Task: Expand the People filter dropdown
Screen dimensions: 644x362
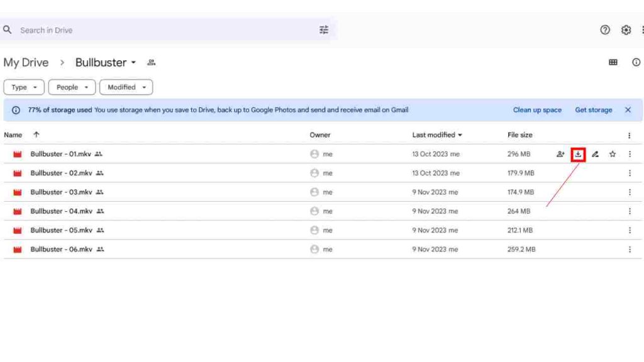Action: coord(72,87)
